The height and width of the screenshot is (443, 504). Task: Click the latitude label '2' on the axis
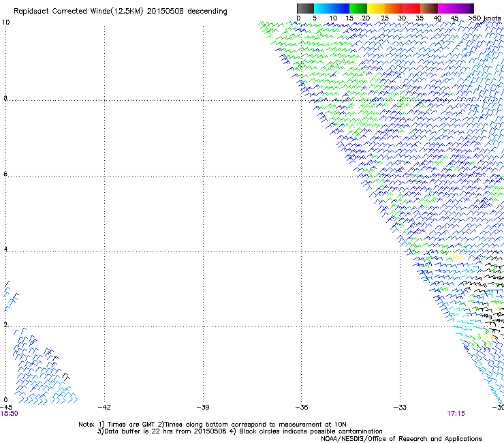pos(5,324)
